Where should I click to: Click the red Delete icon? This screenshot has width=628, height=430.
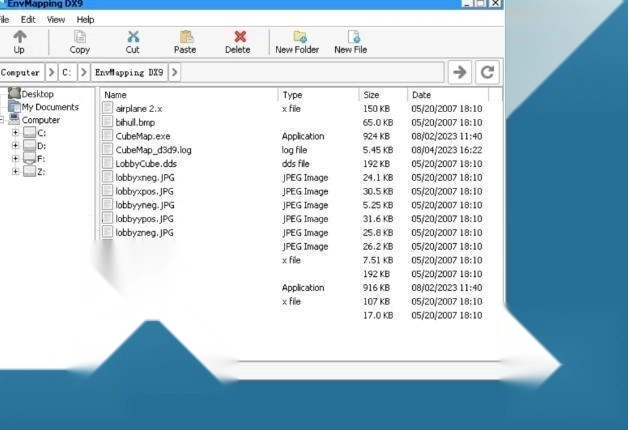tap(238, 37)
